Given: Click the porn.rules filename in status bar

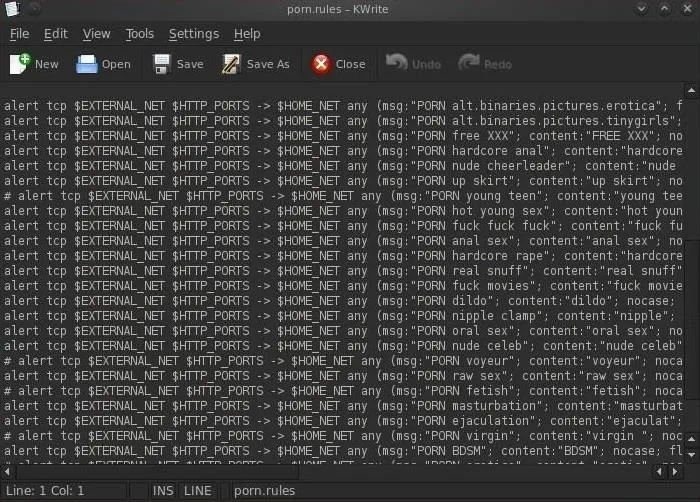Looking at the screenshot, I should (x=265, y=491).
